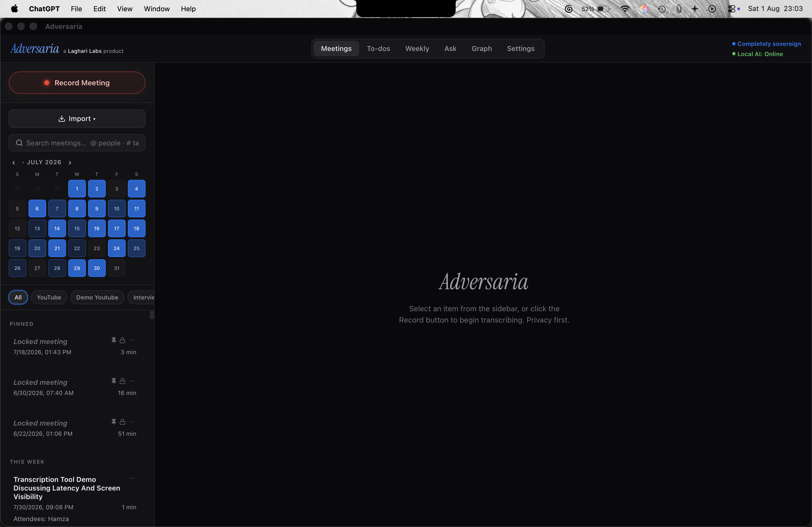Viewport: 812px width, 527px height.
Task: Go to next month in calendar
Action: click(x=70, y=163)
